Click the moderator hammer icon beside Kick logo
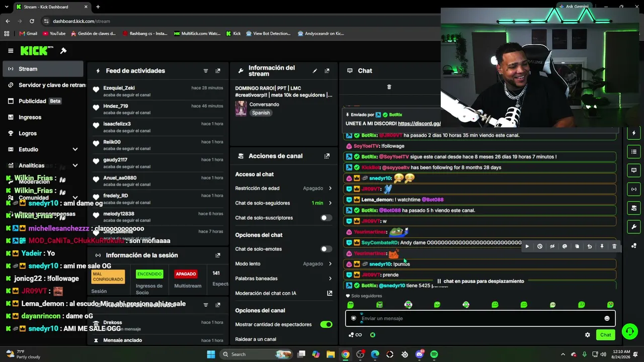Image resolution: width=644 pixels, height=362 pixels. [x=63, y=51]
